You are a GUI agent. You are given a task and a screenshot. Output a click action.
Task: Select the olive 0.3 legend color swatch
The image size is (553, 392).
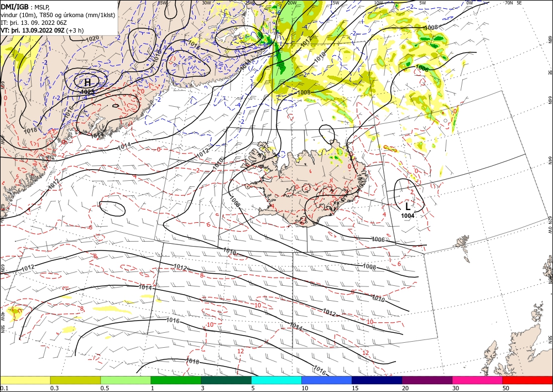point(75,380)
